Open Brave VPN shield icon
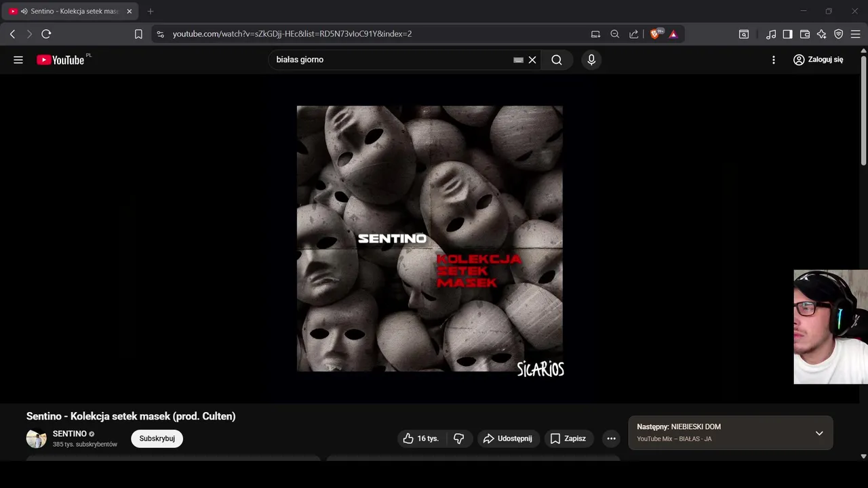868x488 pixels. [x=838, y=34]
